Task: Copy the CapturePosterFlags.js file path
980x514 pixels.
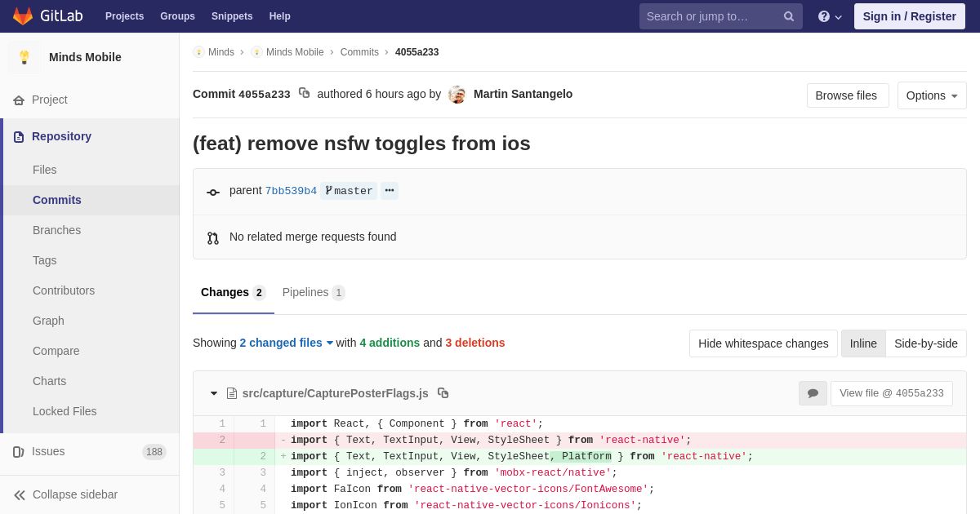Action: click(x=443, y=393)
